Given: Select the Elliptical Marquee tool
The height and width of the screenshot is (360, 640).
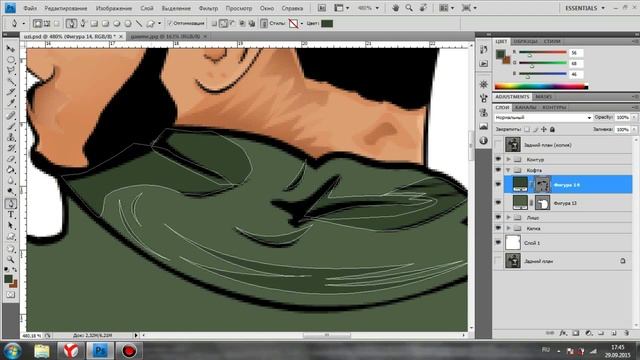Looking at the screenshot, I should tap(11, 60).
